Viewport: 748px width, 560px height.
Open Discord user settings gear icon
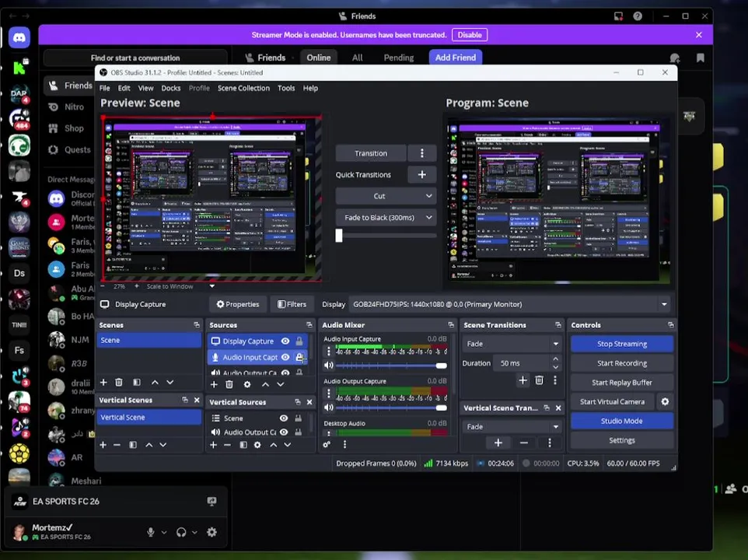(211, 532)
